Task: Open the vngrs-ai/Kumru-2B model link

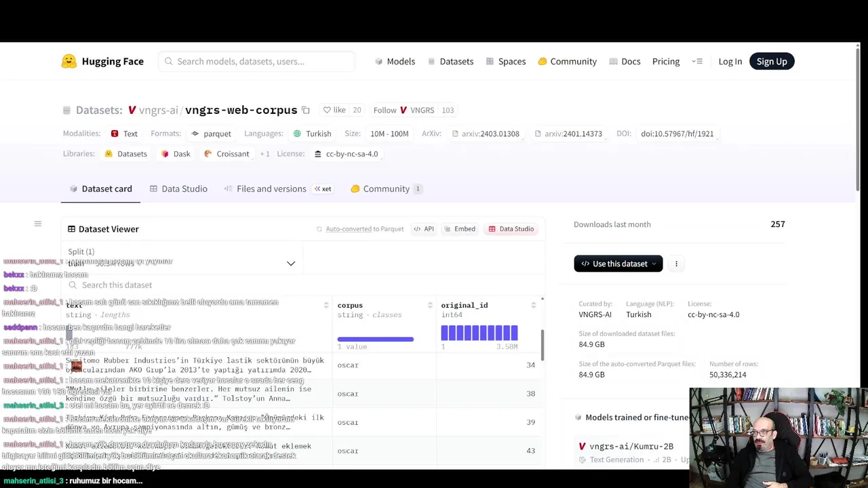Action: pyautogui.click(x=631, y=447)
